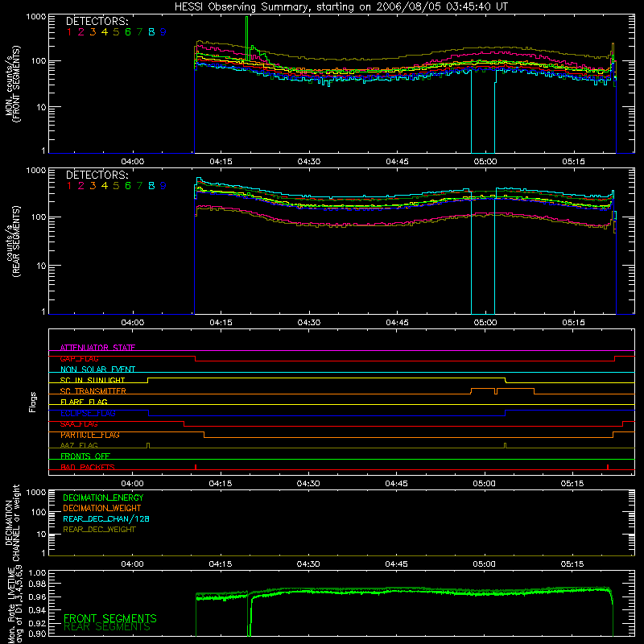Click the FRONTS_OFF flag label
This screenshot has width=644, height=644.
(85, 456)
